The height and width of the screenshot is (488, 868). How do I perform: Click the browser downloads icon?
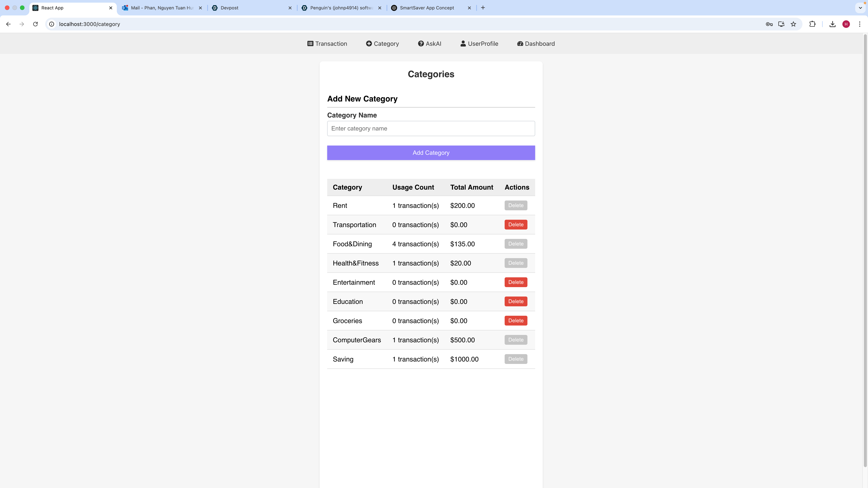click(832, 24)
